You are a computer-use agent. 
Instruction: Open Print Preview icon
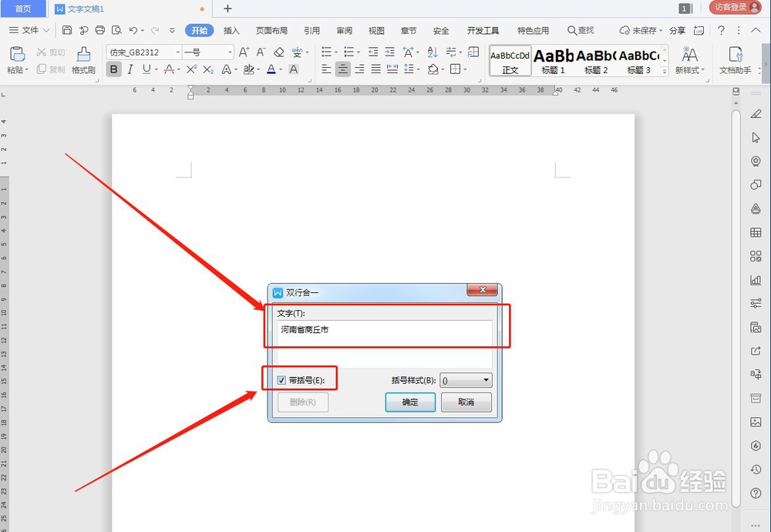116,31
